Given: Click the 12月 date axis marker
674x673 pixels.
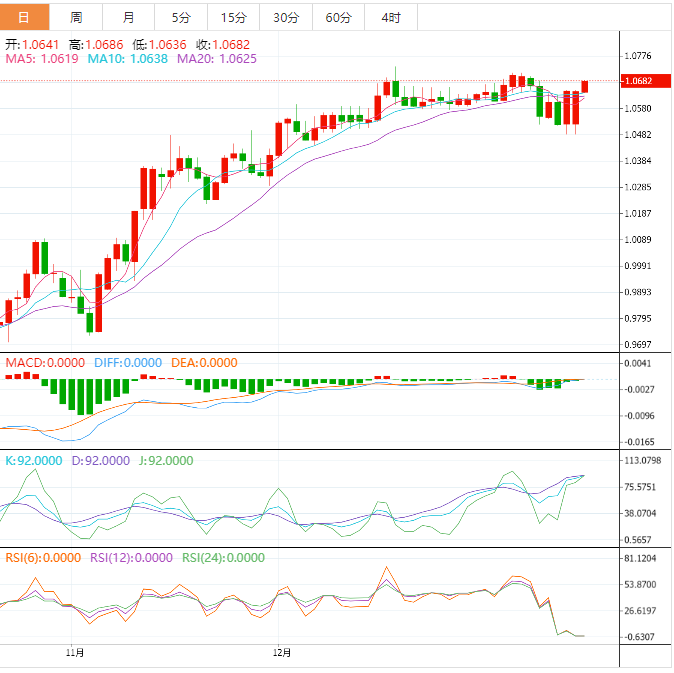Looking at the screenshot, I should click(283, 653).
